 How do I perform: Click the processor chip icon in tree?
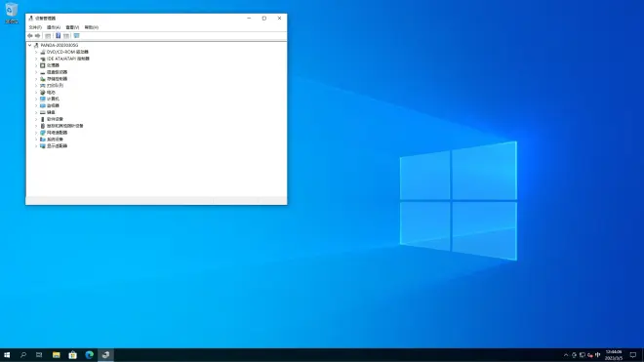tap(43, 65)
